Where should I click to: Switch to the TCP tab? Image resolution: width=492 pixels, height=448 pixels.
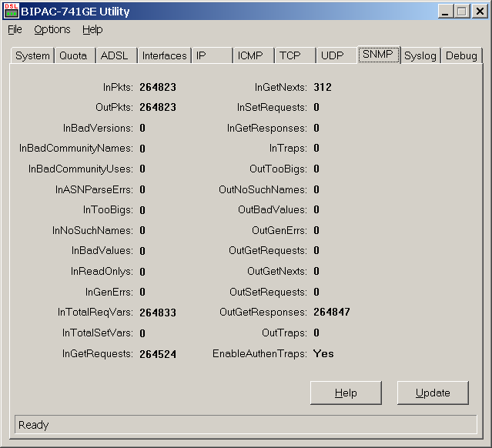pos(295,55)
